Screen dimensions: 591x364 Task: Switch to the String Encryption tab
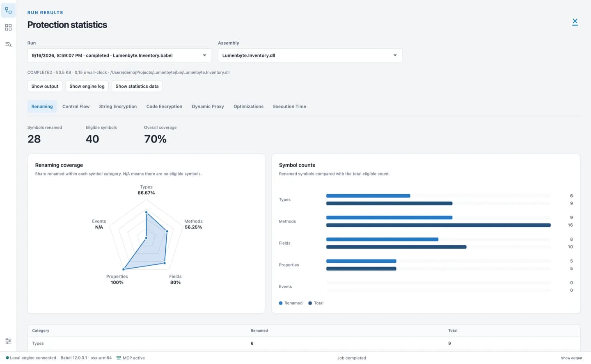coord(118,107)
